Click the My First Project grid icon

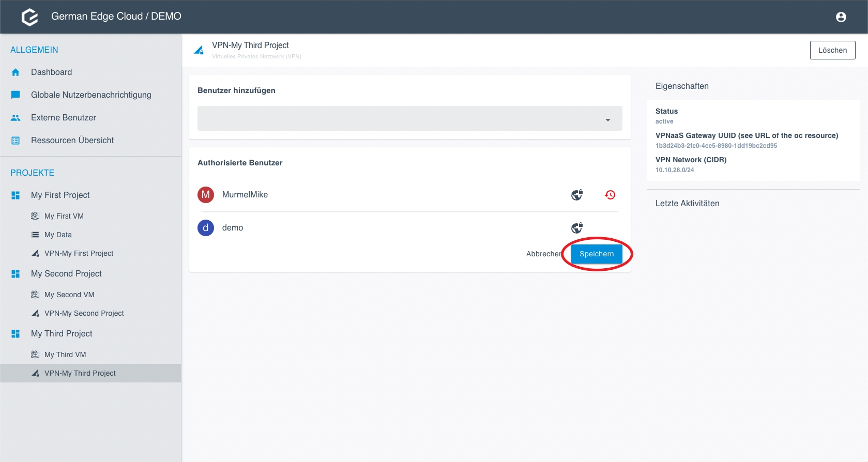pos(16,195)
